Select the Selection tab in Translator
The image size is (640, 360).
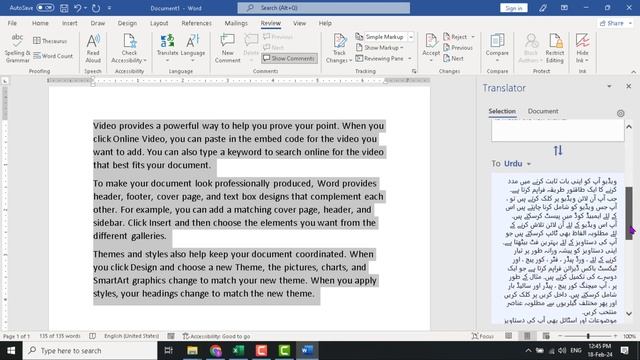tap(502, 111)
